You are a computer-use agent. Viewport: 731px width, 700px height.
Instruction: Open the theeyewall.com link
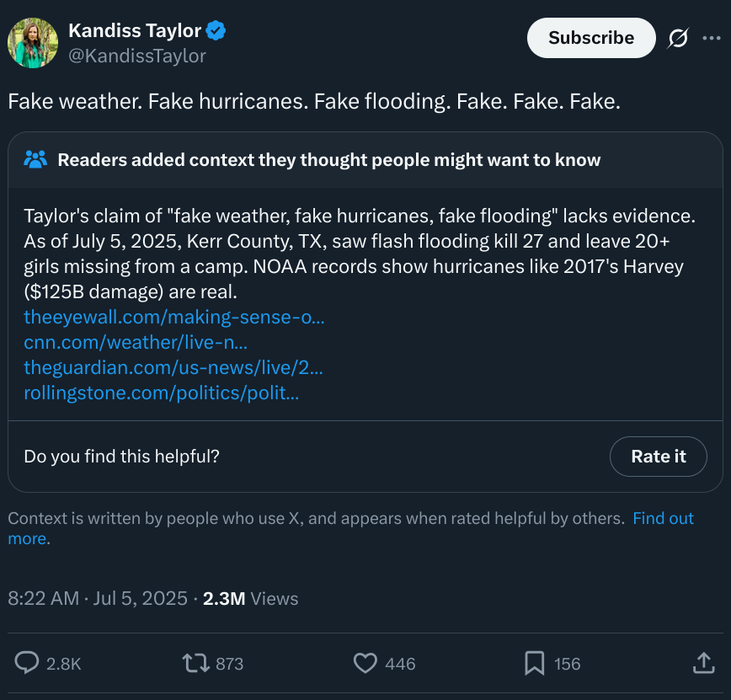[x=173, y=317]
